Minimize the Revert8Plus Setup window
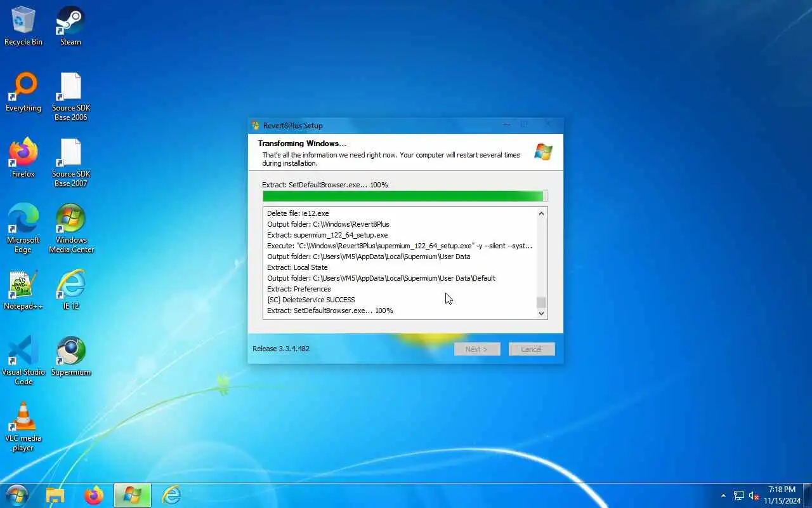Screen dimensions: 812x508 [506, 124]
